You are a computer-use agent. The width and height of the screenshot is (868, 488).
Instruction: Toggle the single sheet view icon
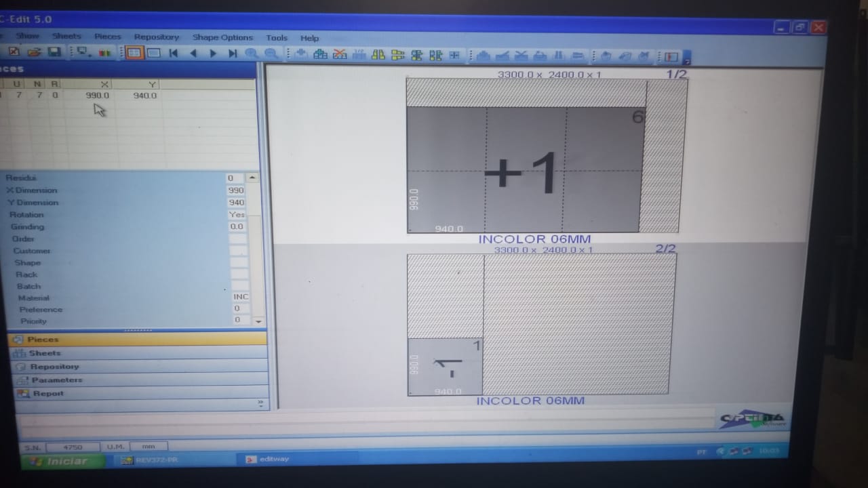coord(154,53)
